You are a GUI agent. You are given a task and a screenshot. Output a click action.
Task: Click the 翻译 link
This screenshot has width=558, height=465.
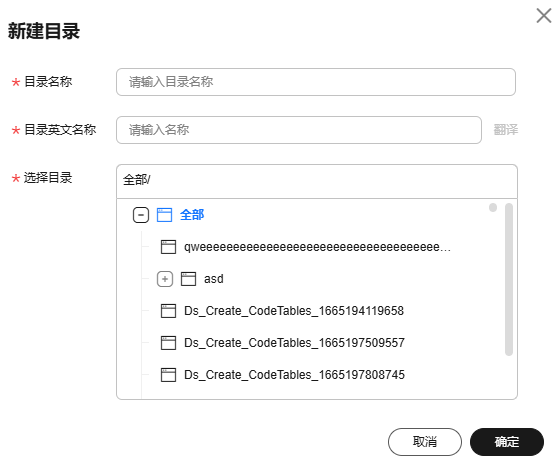[x=505, y=130]
